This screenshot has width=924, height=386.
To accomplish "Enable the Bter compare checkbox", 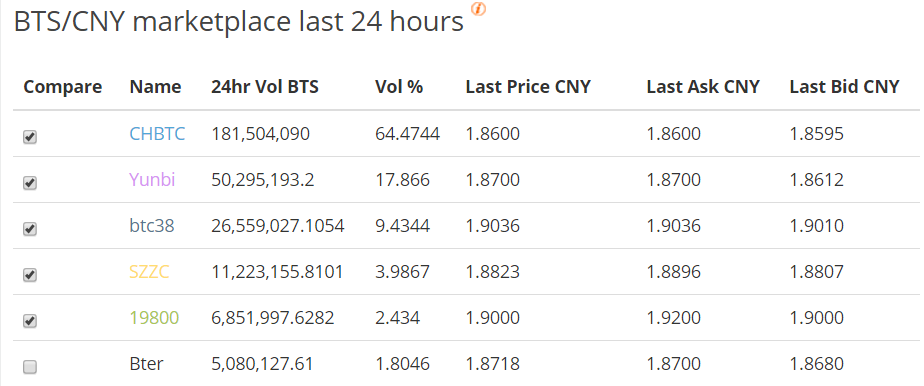I will tap(29, 367).
